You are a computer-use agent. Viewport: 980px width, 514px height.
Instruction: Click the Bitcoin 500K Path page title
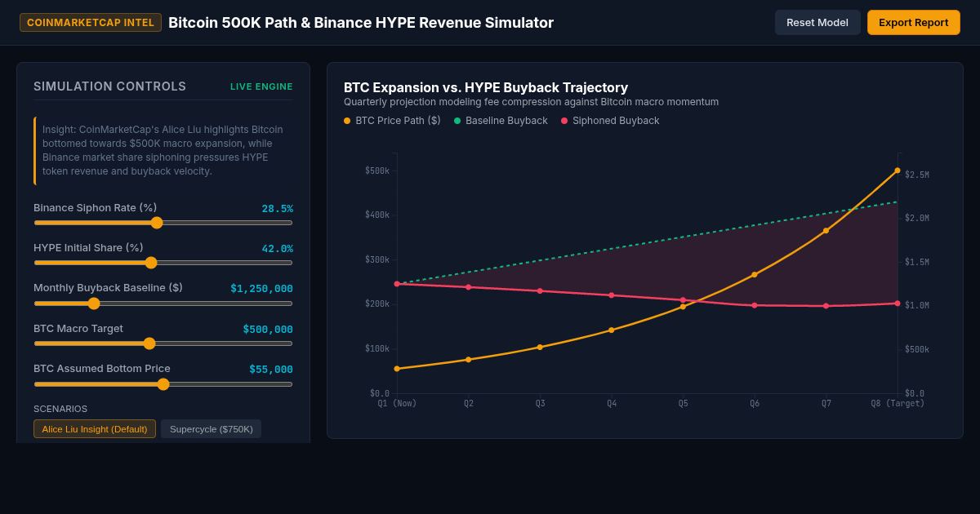361,23
